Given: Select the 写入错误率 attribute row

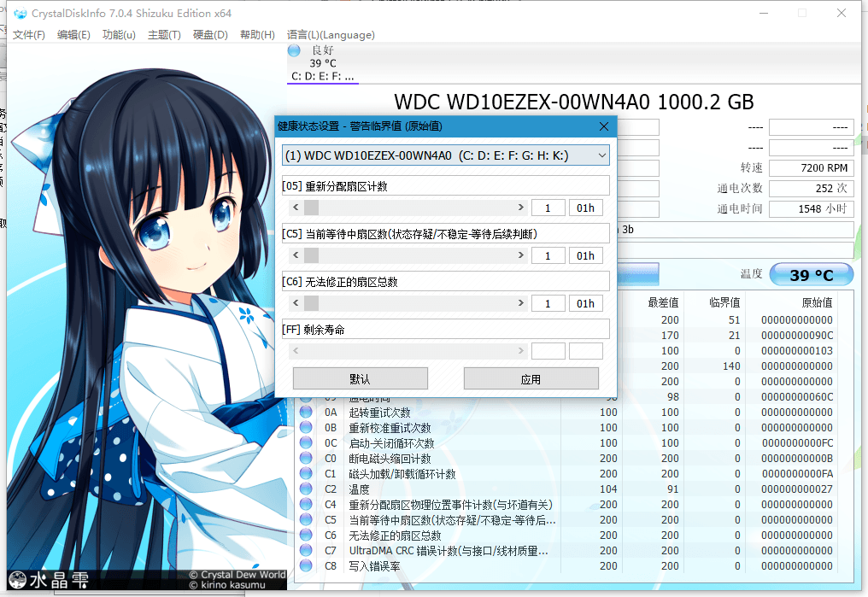Looking at the screenshot, I should [568, 566].
